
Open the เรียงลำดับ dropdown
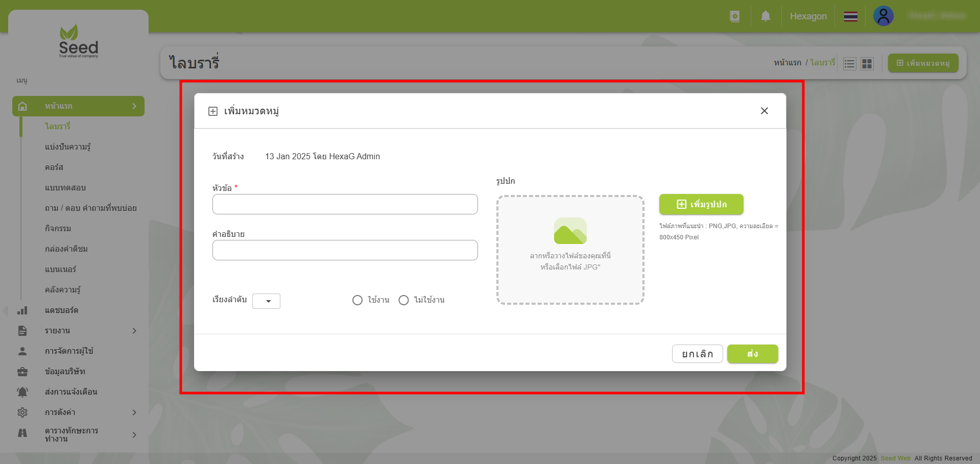coord(266,301)
